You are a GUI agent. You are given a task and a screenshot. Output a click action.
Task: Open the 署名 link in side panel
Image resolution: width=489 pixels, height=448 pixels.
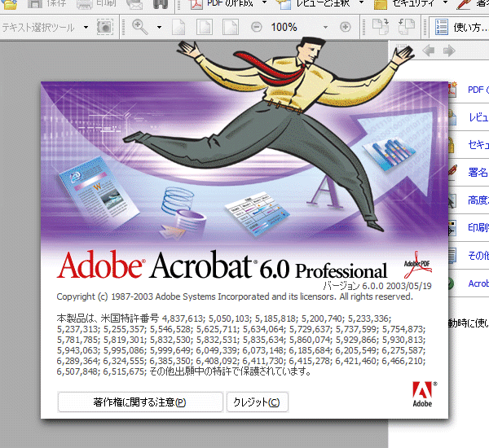pos(478,172)
